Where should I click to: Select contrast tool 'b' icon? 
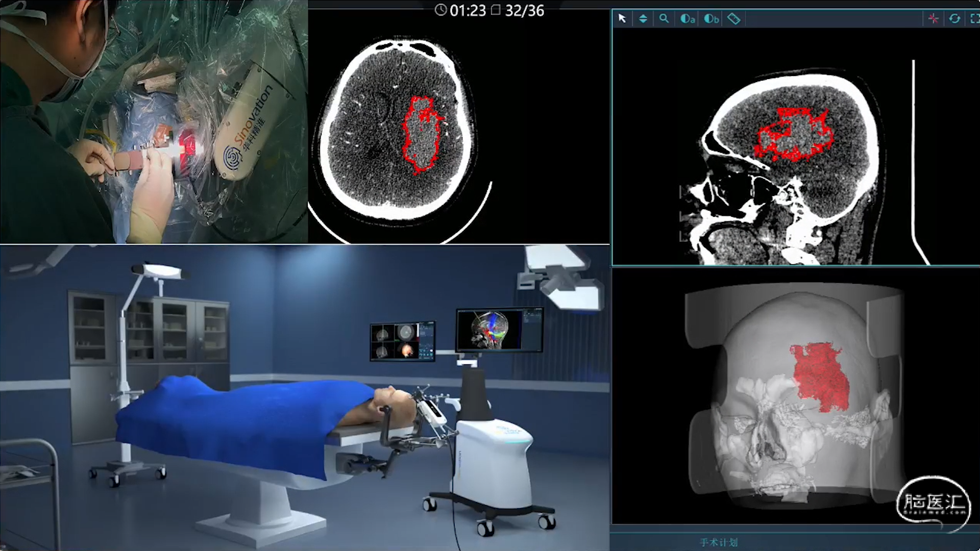coord(711,19)
